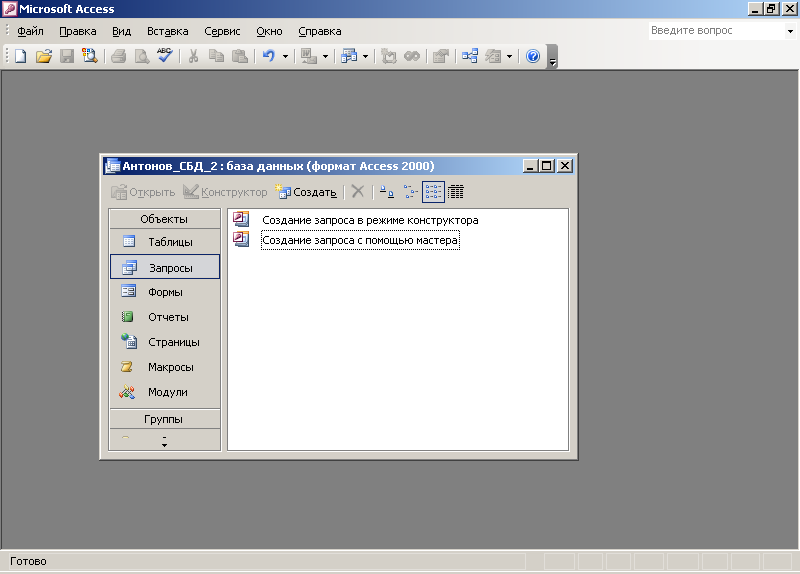The width and height of the screenshot is (800, 574).
Task: Switch to Details table view
Action: 456,192
